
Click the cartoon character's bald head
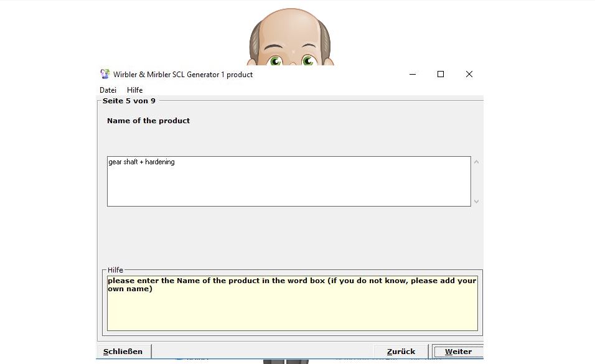pos(290,28)
